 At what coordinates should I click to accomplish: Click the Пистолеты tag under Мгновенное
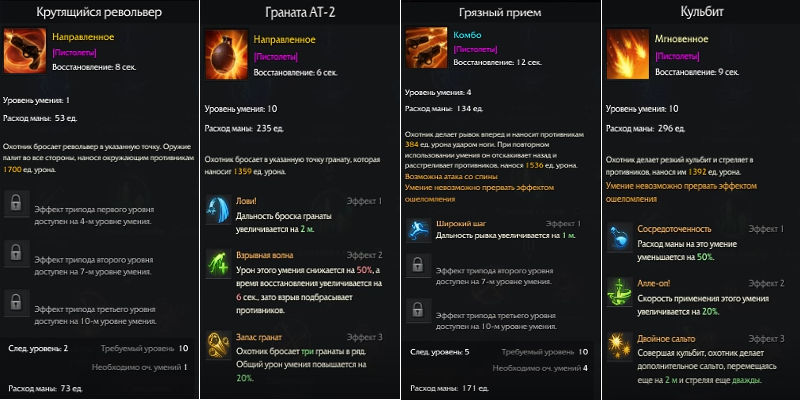tap(677, 55)
